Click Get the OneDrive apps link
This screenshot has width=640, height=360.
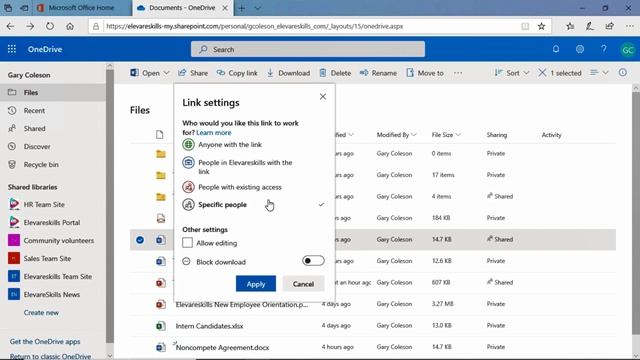(x=45, y=342)
